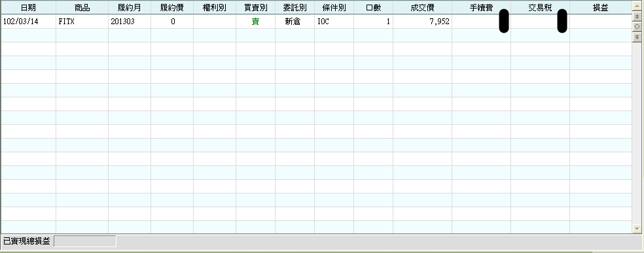Click the 口數 column header
The image size is (644, 253).
pos(373,8)
